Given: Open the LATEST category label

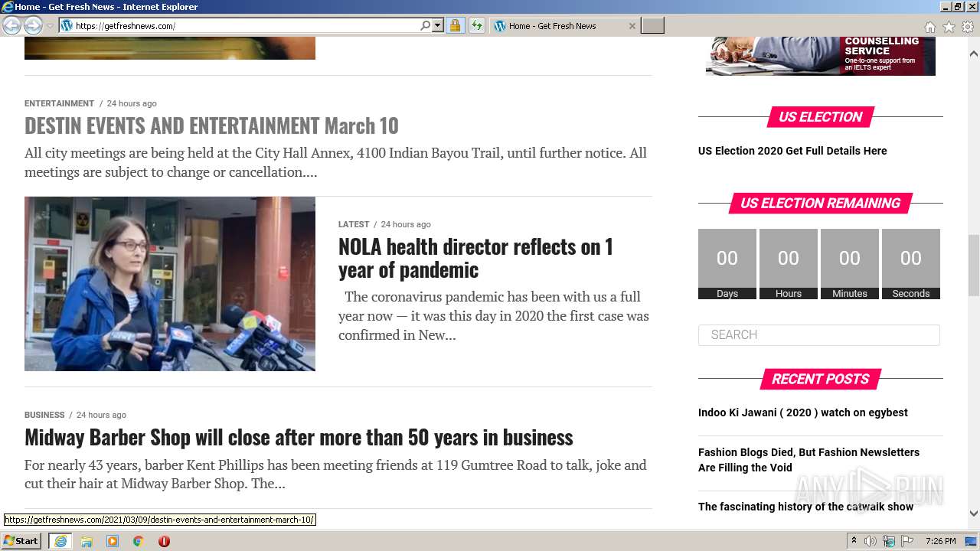Looking at the screenshot, I should tap(354, 224).
